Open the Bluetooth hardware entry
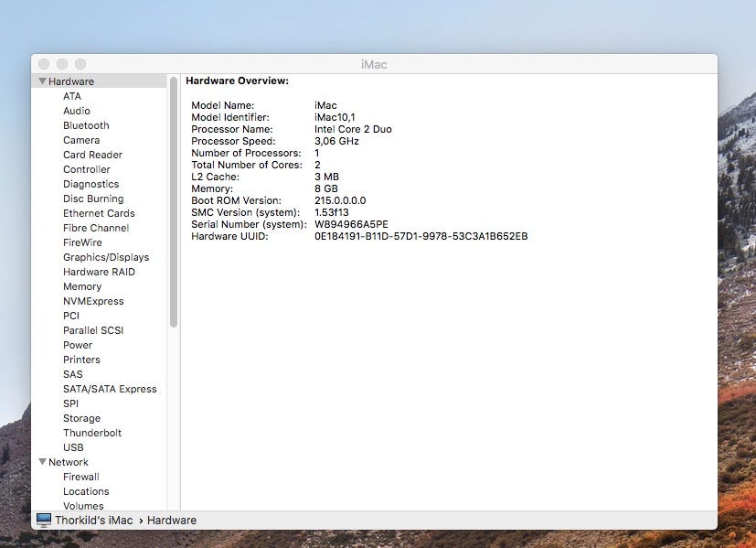 [x=86, y=125]
